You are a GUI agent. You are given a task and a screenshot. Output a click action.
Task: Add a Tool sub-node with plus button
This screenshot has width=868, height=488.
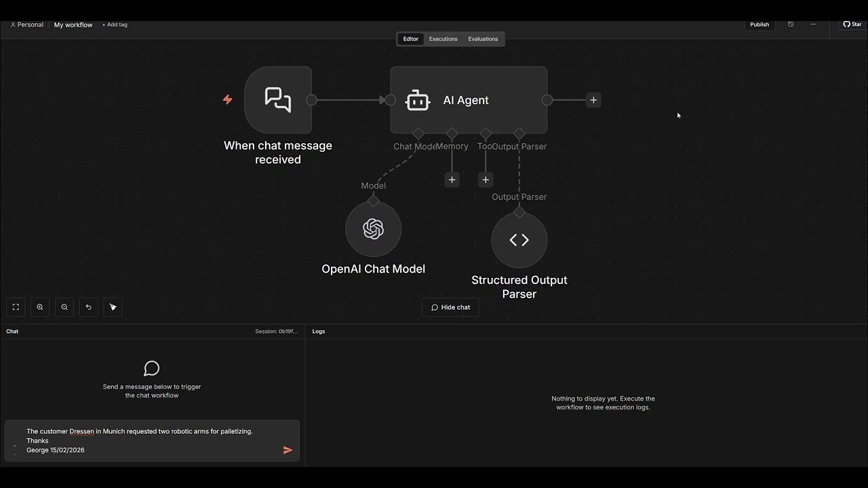tap(486, 180)
